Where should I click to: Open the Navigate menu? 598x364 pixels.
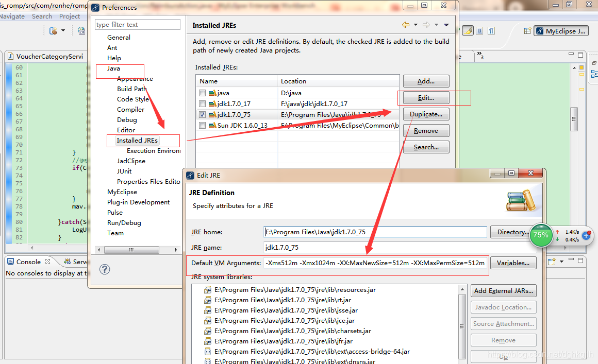click(12, 16)
